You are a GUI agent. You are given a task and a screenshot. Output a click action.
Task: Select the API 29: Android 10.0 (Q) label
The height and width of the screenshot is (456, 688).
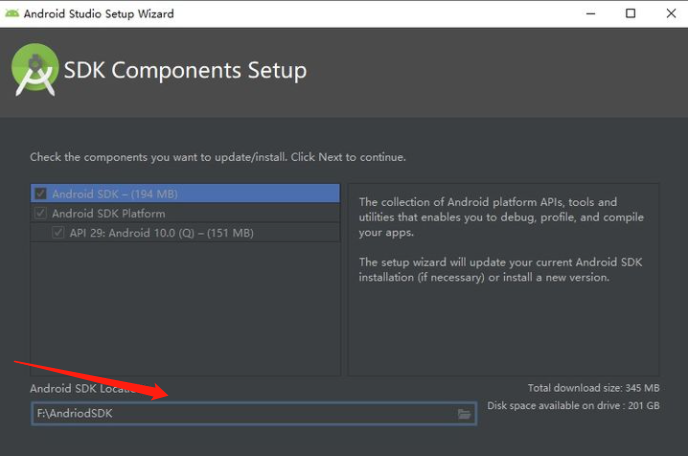point(161,233)
